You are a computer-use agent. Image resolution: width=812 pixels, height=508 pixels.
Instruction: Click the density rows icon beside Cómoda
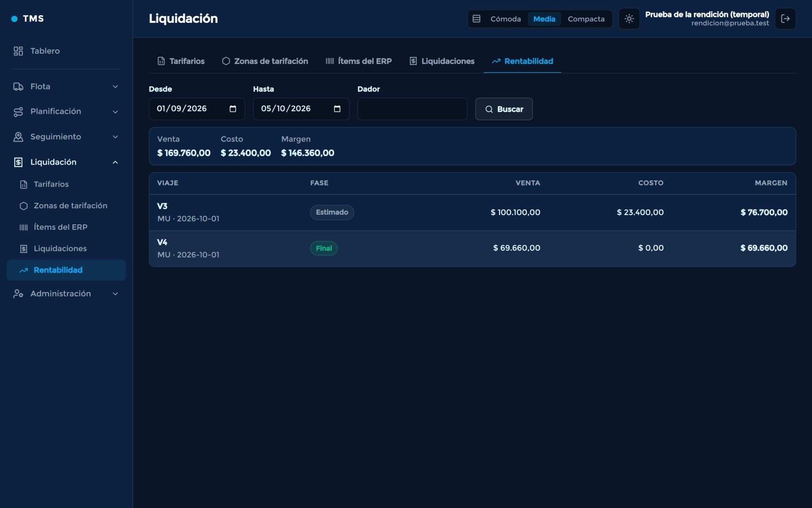tap(476, 19)
